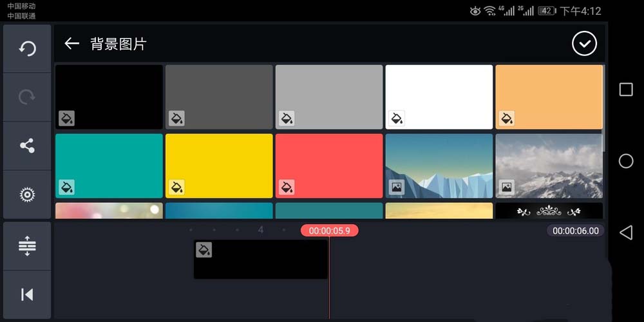Screen dimensions: 644x322
Task: Go back using the left arrow
Action: click(72, 44)
